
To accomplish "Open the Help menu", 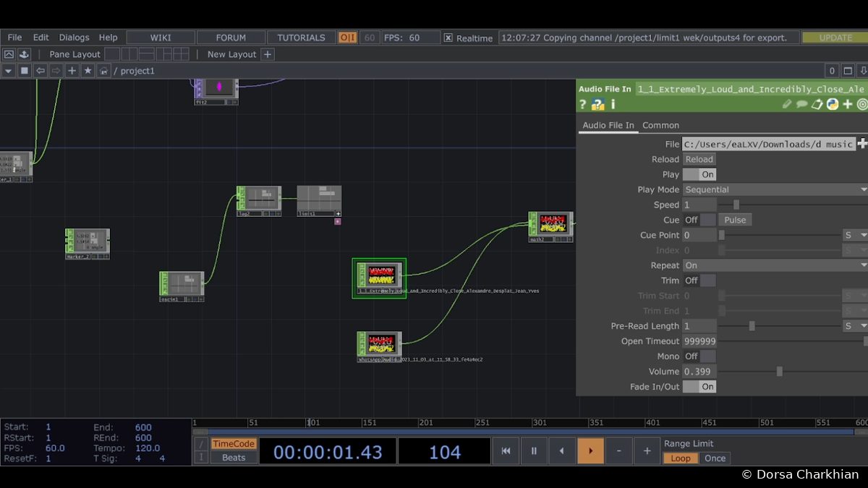I will [109, 38].
